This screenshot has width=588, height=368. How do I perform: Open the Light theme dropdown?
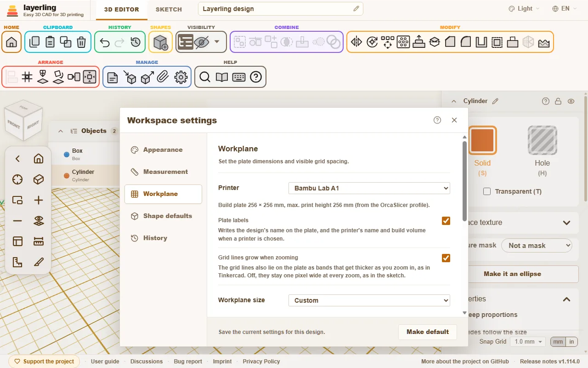coord(524,9)
